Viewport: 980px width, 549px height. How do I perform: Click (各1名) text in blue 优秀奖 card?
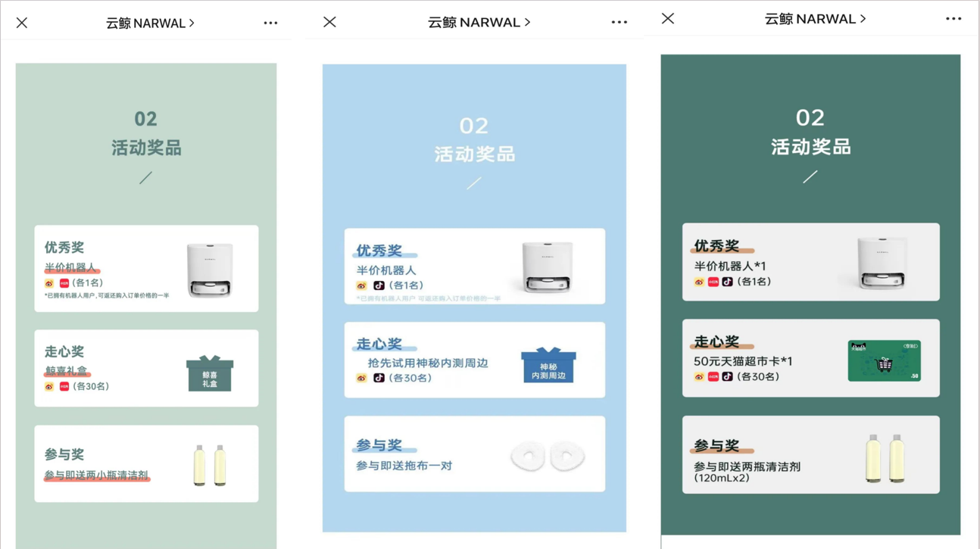coord(406,286)
